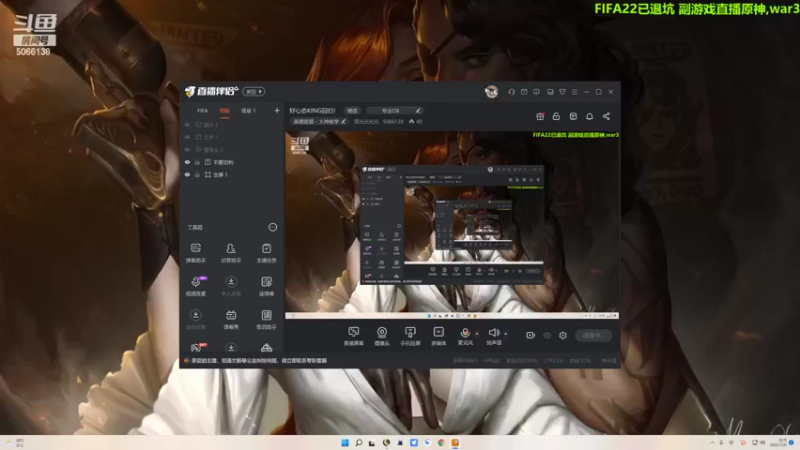800x450 pixels.
Task: Switch to the 场景1 scene tab
Action: (x=248, y=111)
